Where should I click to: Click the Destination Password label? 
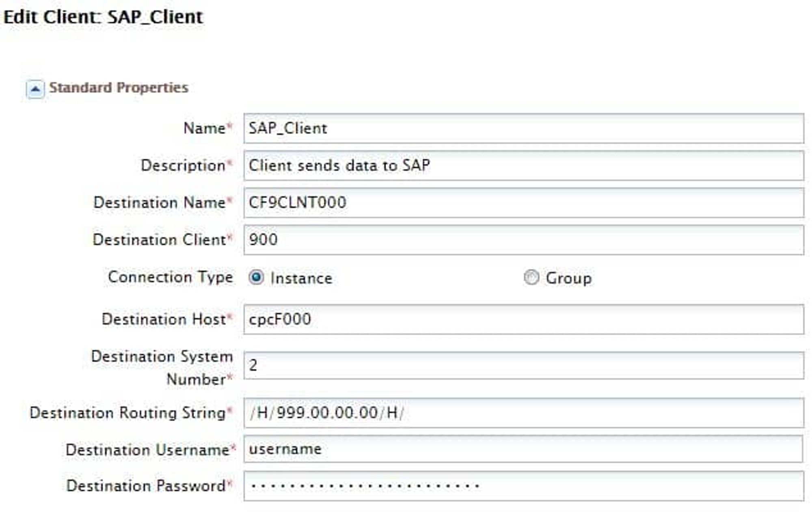tap(146, 486)
